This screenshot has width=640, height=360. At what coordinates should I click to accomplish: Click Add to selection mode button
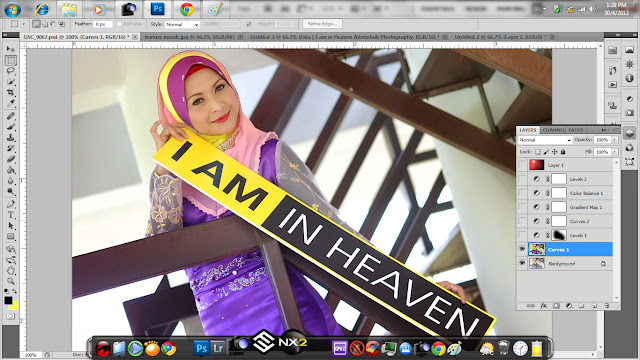coord(45,24)
